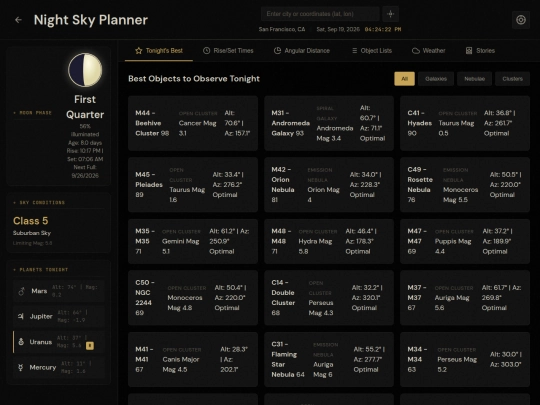
Task: Open the M48 Hydra cluster card
Action: tap(329, 241)
